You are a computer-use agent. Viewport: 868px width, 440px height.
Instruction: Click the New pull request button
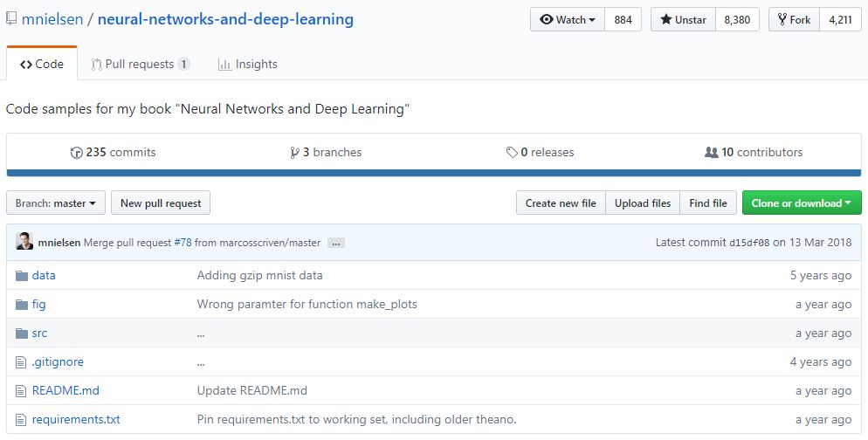click(x=161, y=203)
